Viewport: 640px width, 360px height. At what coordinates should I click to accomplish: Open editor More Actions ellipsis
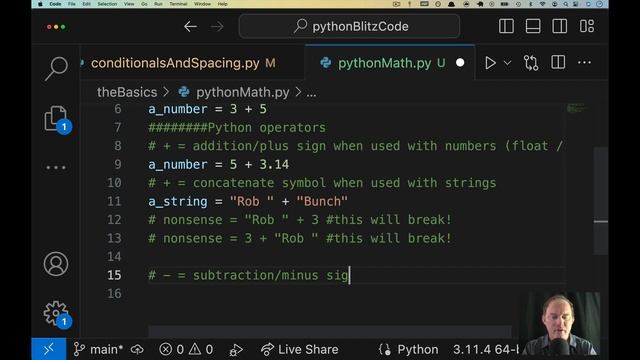[584, 62]
